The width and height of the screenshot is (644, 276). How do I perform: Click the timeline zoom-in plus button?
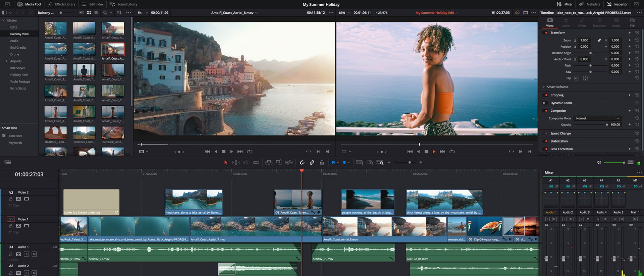(421, 162)
